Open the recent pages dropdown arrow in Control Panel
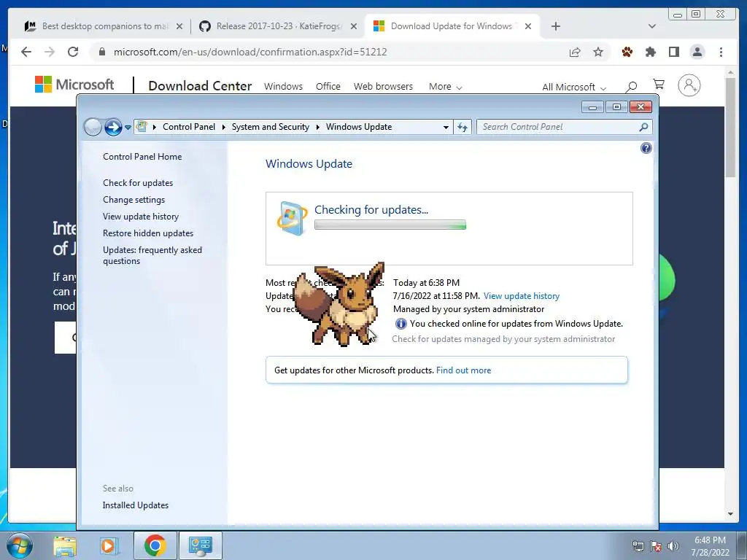The width and height of the screenshot is (747, 560). (128, 128)
